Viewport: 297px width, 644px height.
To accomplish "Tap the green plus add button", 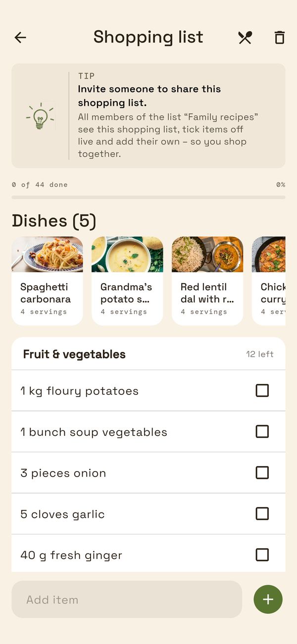I will click(x=268, y=600).
